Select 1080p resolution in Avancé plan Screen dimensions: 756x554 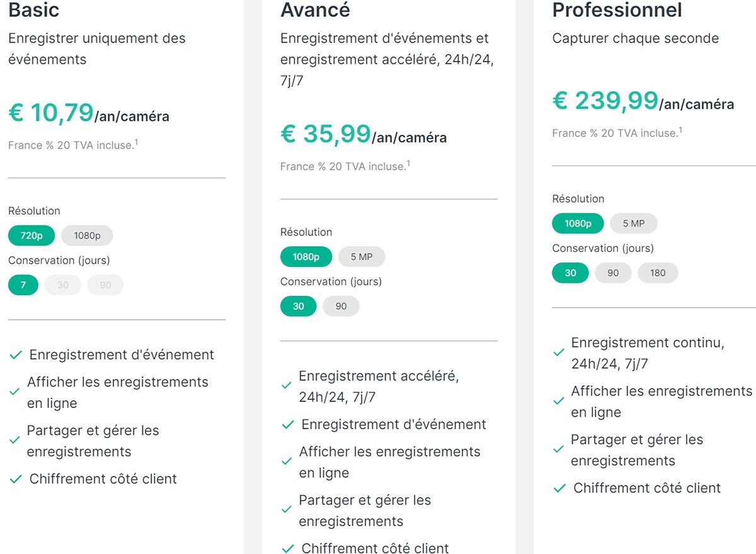306,257
